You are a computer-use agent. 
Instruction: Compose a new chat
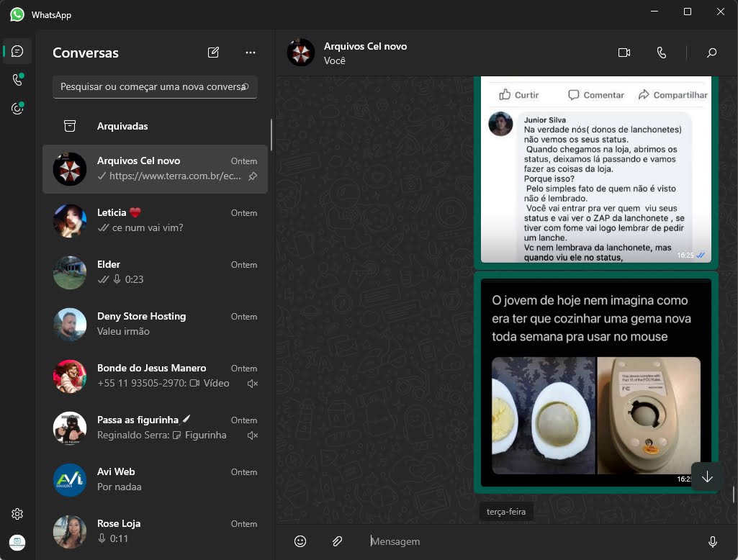213,52
